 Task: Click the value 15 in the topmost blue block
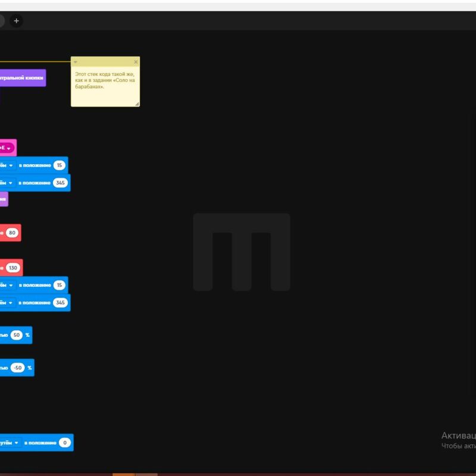(59, 165)
